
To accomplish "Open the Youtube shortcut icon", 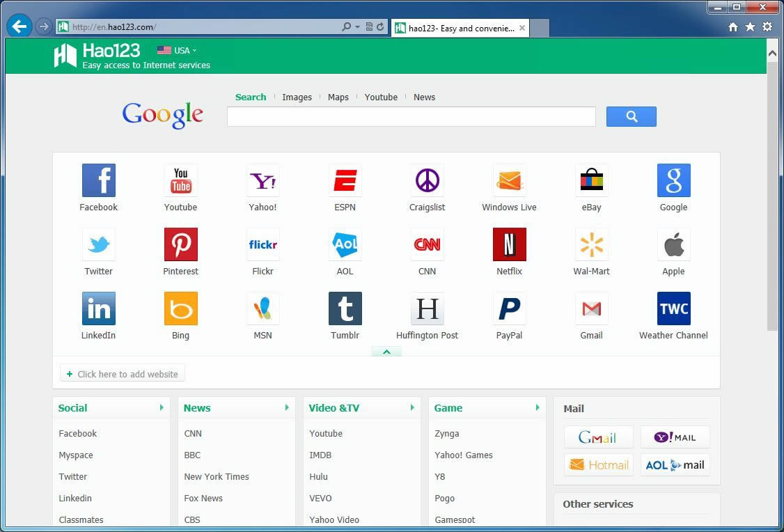I will click(x=180, y=180).
